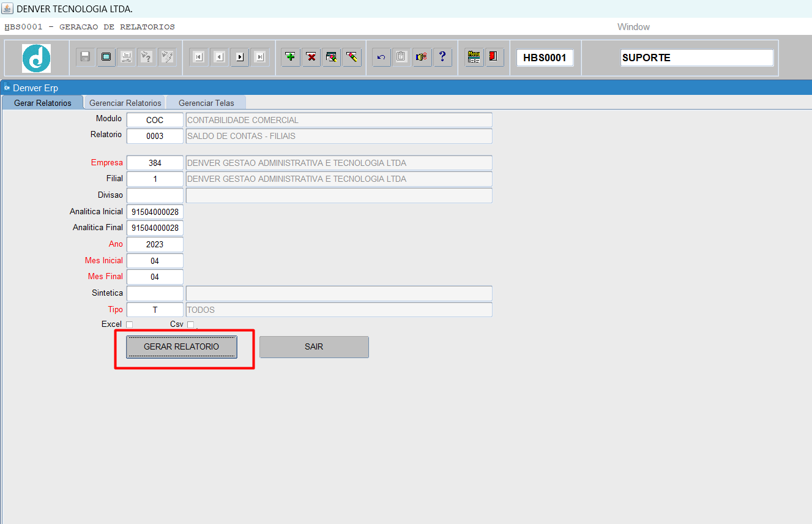Click the Java icon in title bar
The height and width of the screenshot is (524, 812).
pos(7,9)
